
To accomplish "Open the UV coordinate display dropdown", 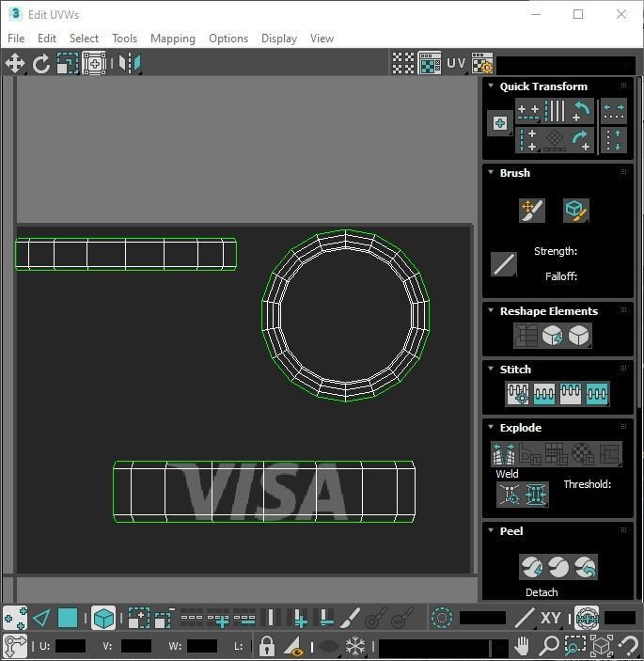I will pos(456,64).
